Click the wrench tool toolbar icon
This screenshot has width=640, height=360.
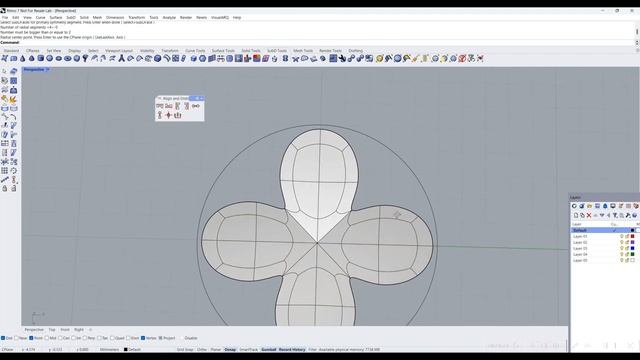click(x=342, y=59)
